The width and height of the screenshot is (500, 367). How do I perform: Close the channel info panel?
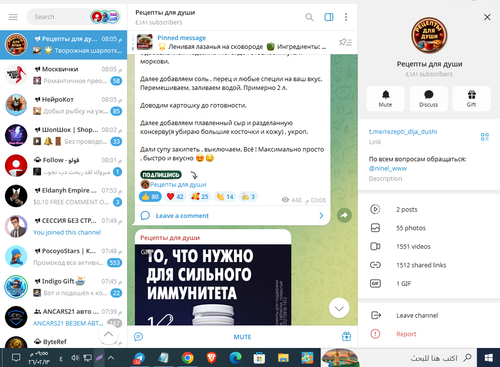click(487, 17)
